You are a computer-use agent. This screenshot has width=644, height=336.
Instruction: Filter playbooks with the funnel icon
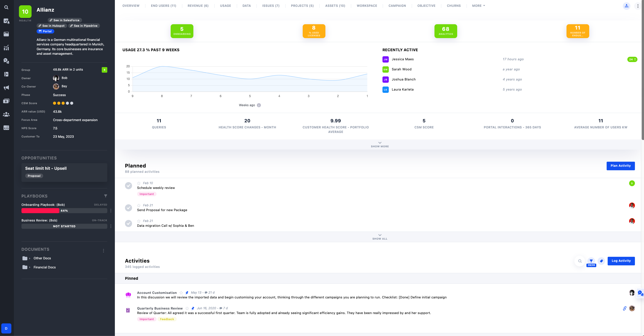[x=106, y=196]
